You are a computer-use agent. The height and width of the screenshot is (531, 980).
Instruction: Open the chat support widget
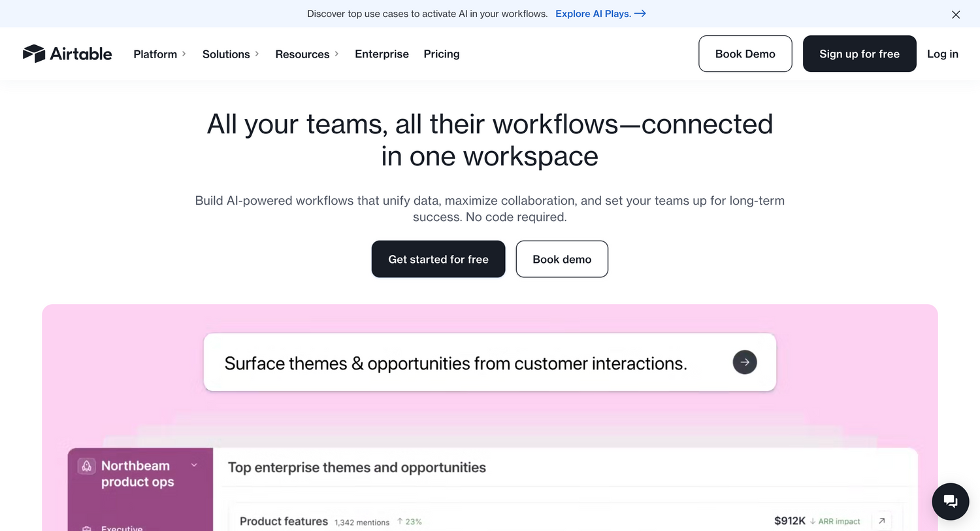point(950,502)
